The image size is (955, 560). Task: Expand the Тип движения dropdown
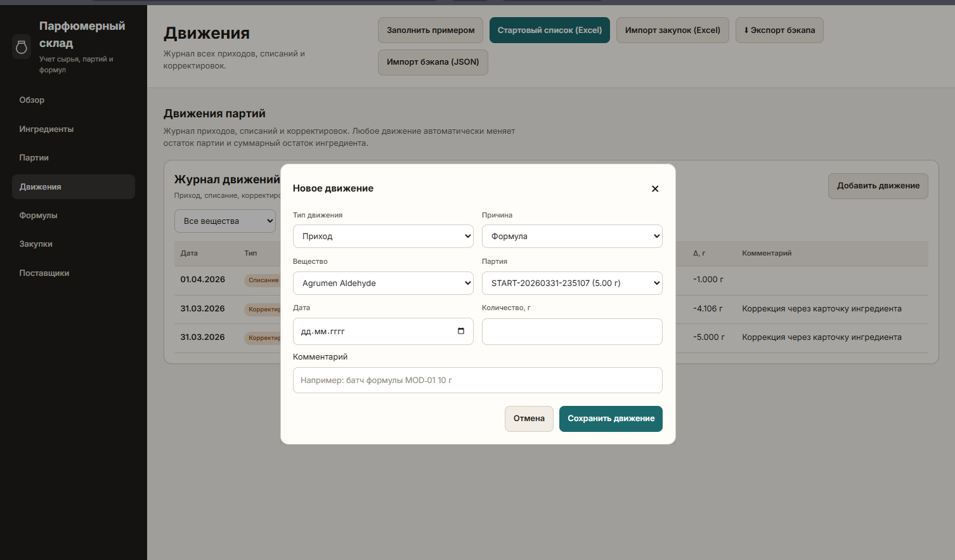[x=383, y=237]
